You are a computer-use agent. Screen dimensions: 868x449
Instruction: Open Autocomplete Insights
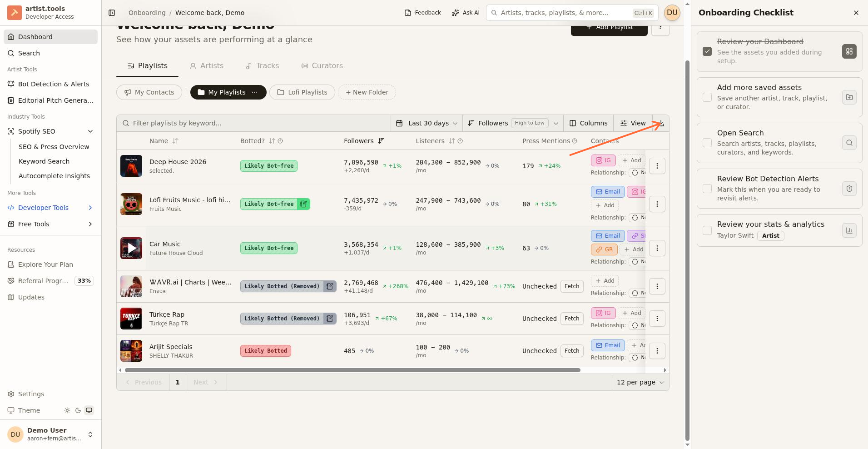[x=54, y=176]
